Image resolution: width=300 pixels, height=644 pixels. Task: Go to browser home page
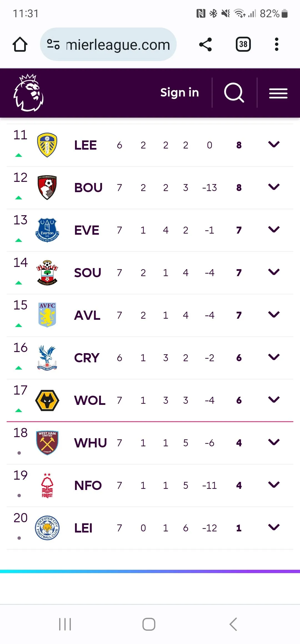click(20, 44)
